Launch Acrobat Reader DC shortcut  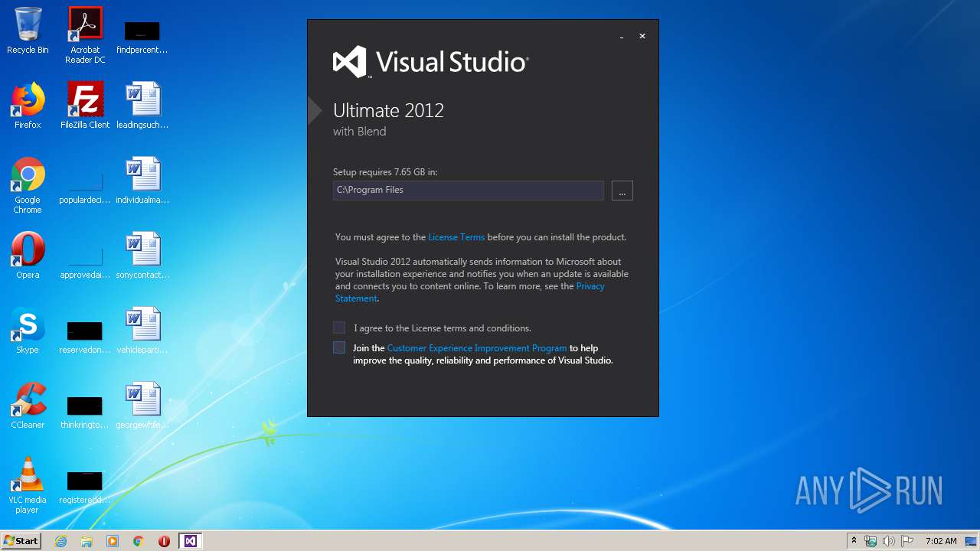[85, 36]
